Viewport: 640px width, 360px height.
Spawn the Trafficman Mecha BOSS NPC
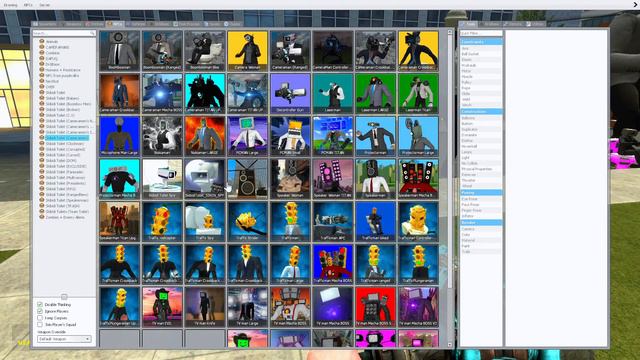point(333,264)
